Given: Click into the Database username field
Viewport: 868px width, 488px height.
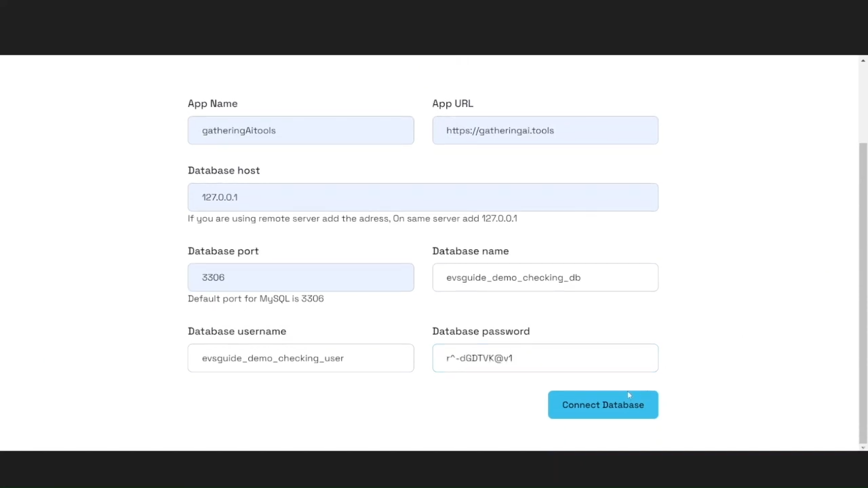Looking at the screenshot, I should click(x=300, y=358).
